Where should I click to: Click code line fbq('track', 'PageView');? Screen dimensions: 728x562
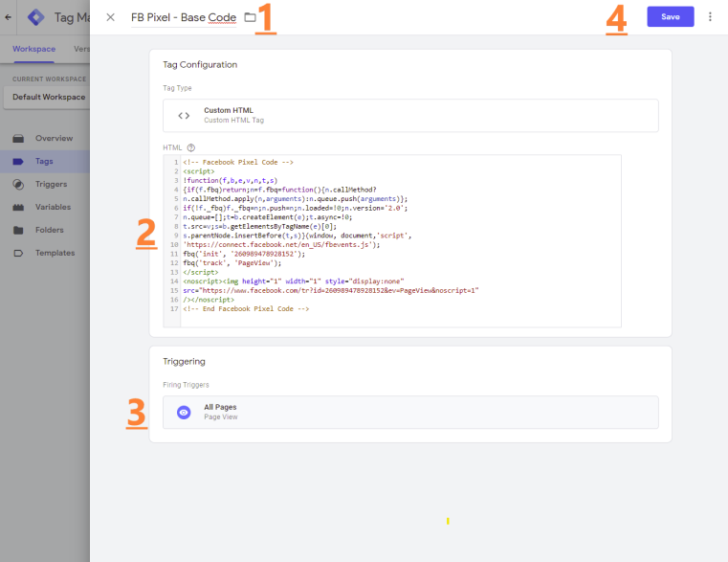232,263
